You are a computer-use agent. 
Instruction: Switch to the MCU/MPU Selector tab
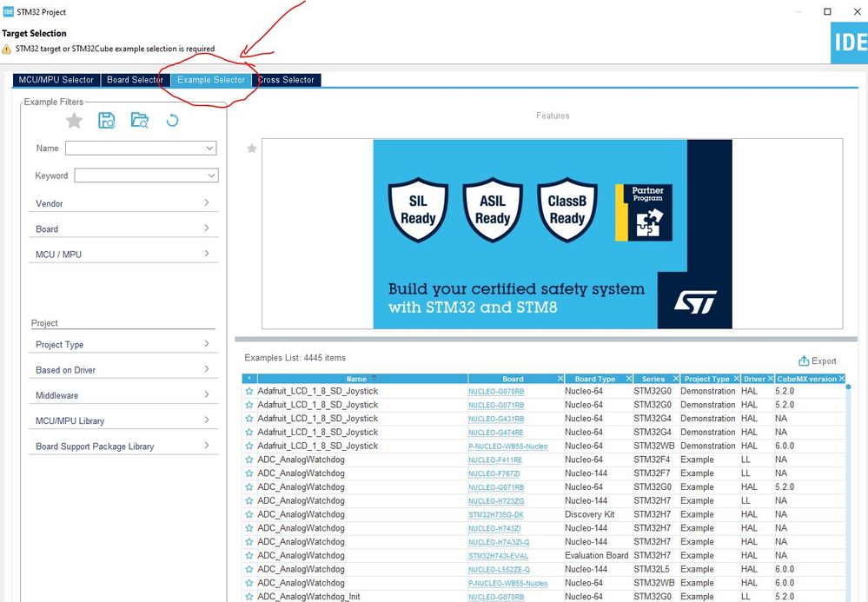56,80
